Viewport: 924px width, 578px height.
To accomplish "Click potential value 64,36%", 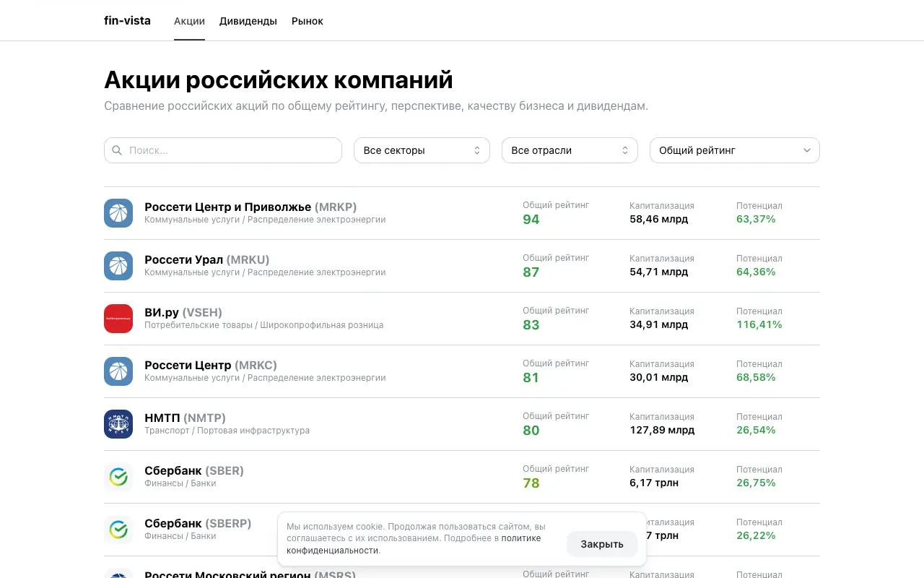I will click(756, 272).
